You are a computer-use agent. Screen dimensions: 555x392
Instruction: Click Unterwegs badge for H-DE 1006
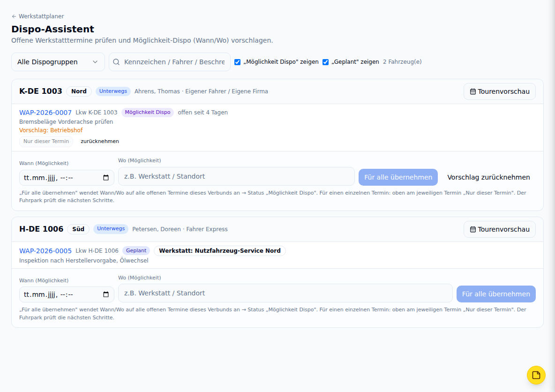click(111, 229)
